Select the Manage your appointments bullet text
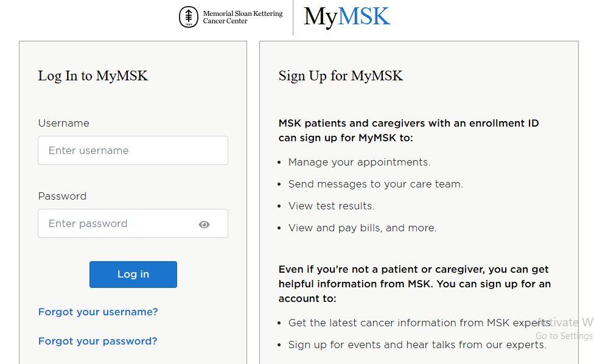The width and height of the screenshot is (594, 364). [x=359, y=162]
